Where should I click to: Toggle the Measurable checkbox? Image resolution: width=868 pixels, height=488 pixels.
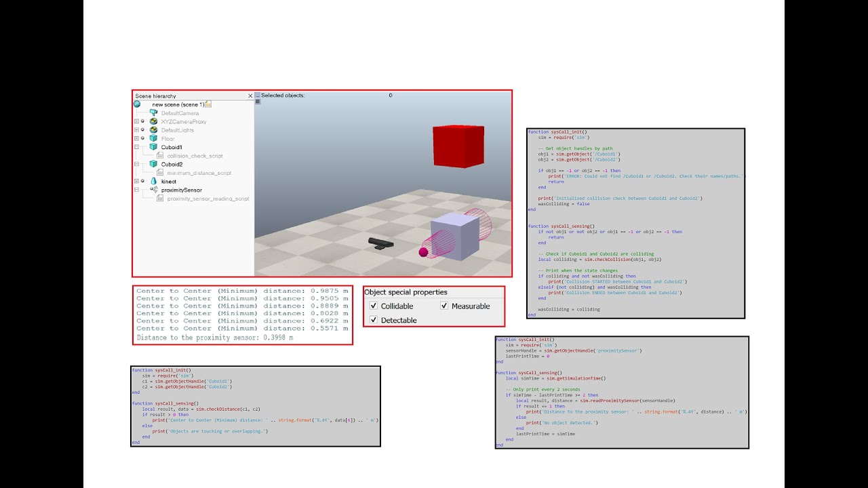click(x=444, y=306)
